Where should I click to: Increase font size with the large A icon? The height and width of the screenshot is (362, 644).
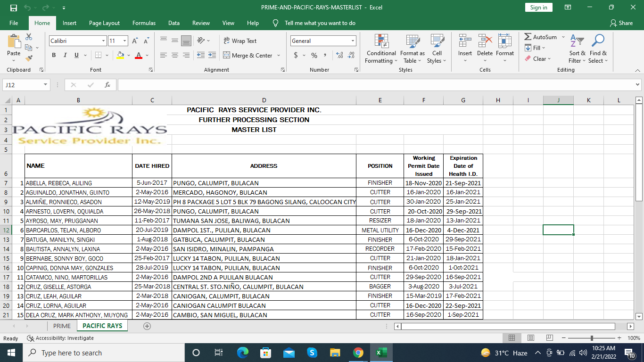[x=135, y=41]
